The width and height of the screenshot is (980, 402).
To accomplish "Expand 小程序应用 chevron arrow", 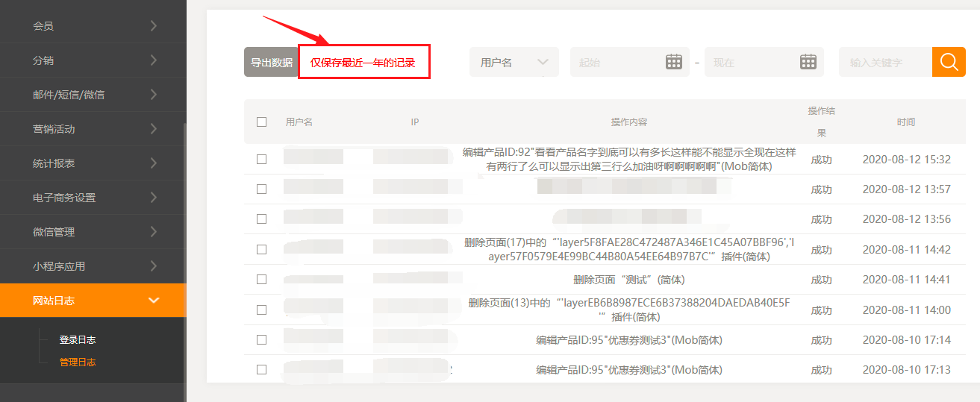I will pyautogui.click(x=153, y=266).
